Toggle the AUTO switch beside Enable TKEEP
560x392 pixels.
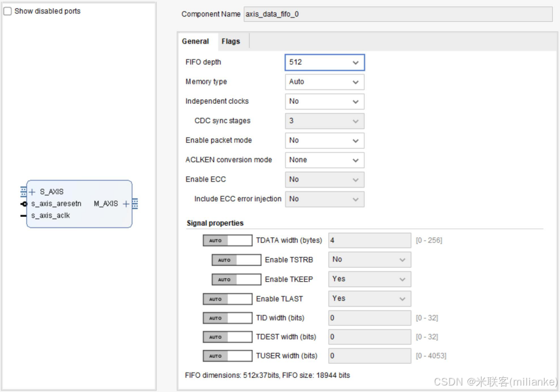[x=236, y=279]
